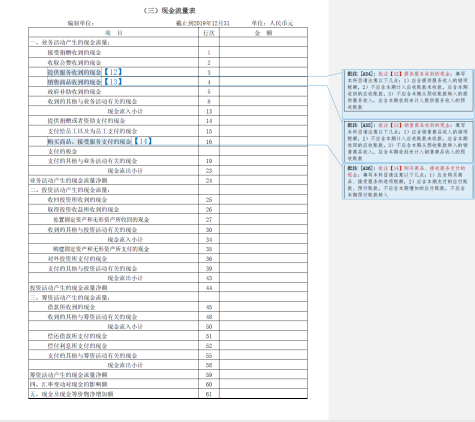Open the comment balloon 批注 [A36]
The width and height of the screenshot is (475, 422).
(x=408, y=181)
